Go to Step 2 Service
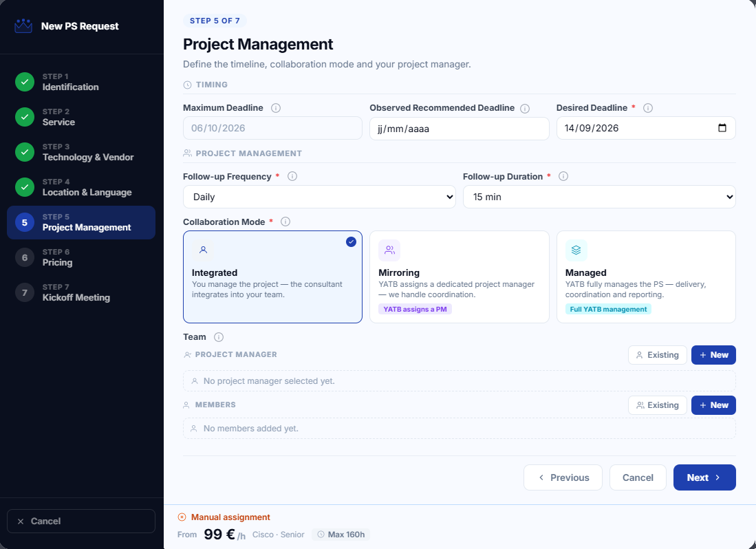The height and width of the screenshot is (549, 756). 81,117
